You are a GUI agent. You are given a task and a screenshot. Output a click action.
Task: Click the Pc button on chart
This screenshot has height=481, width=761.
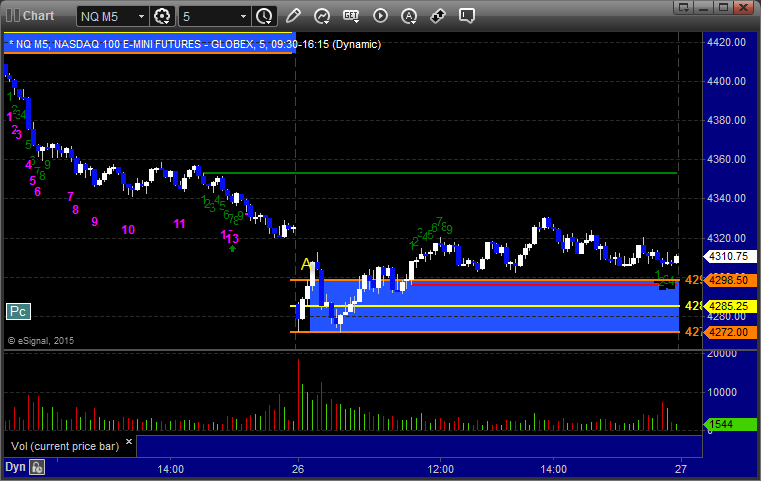[x=18, y=312]
